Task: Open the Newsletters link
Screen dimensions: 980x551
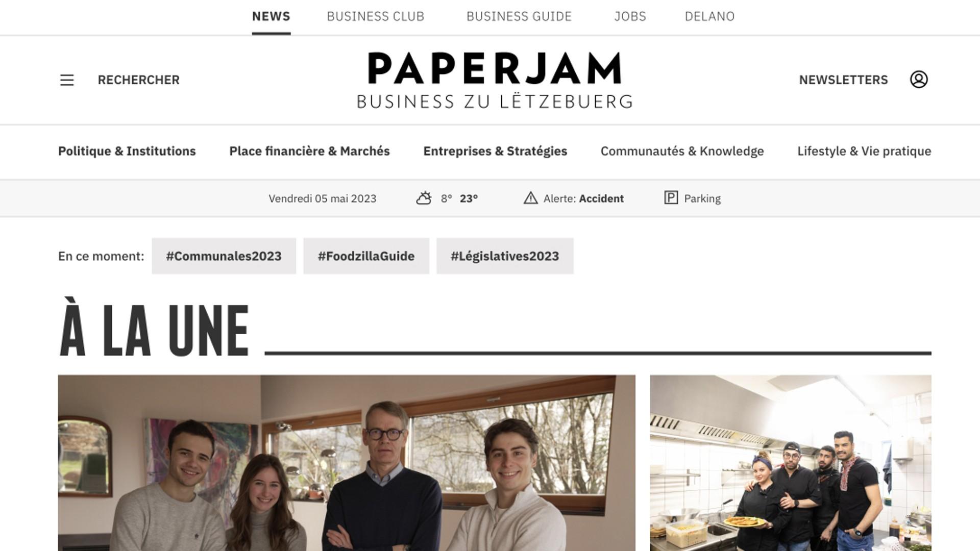Action: pos(843,80)
